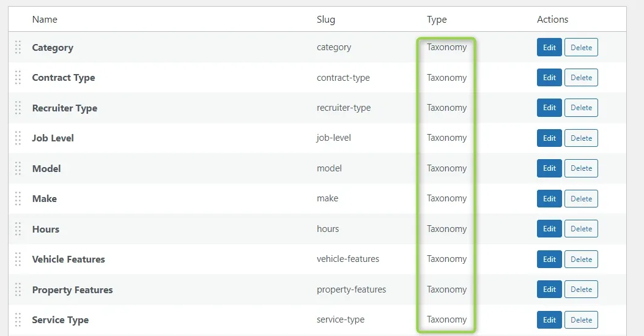Click the contract-type slug

(x=343, y=78)
